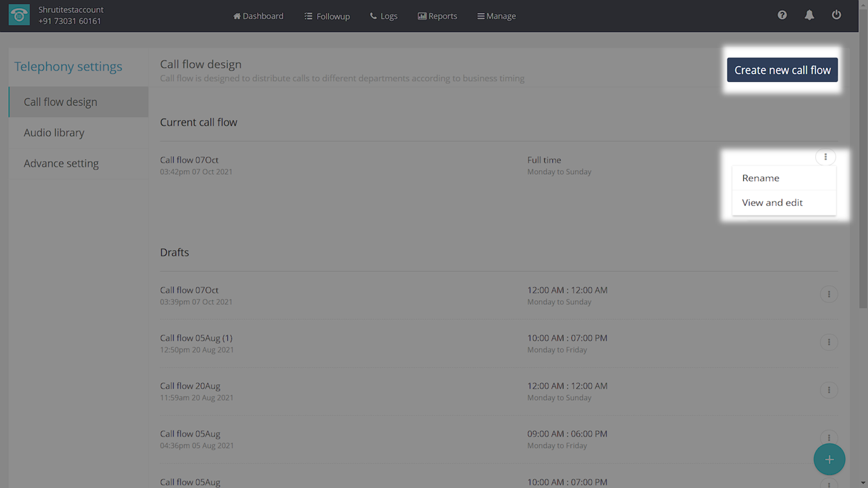Open options for draft Call flow 07Oct
Viewport: 868px width, 488px height.
tap(829, 294)
